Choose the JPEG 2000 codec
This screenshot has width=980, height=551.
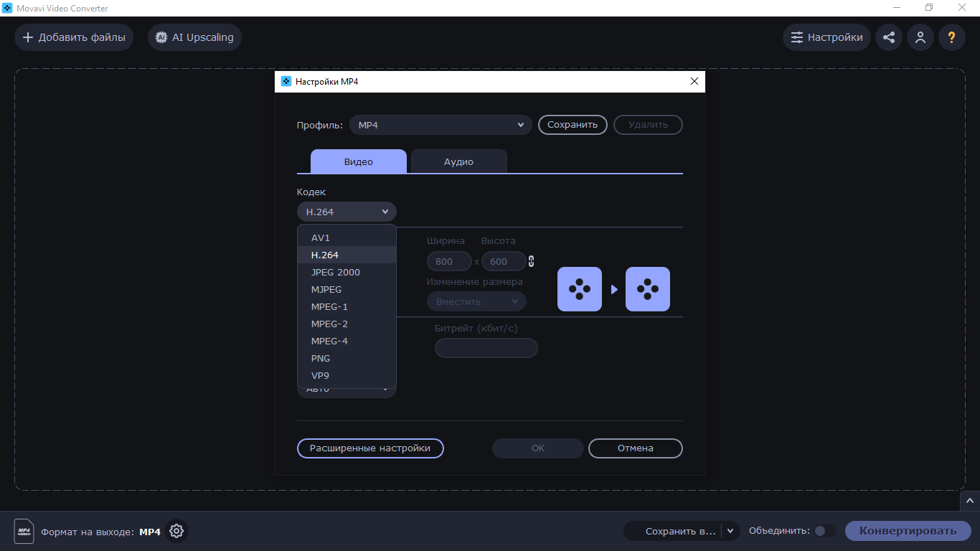tap(347, 272)
